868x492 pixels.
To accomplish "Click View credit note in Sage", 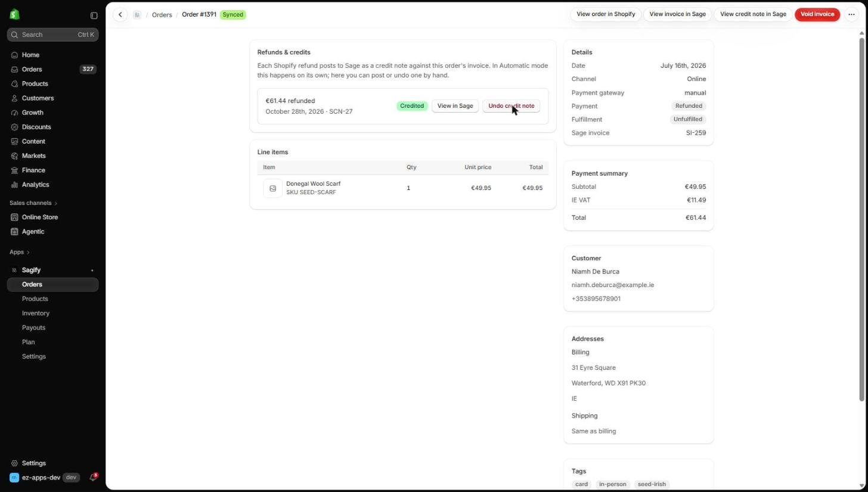I will click(x=753, y=14).
